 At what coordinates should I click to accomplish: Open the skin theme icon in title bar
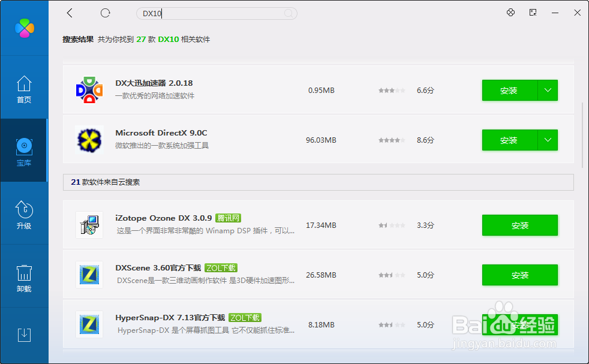pos(510,13)
